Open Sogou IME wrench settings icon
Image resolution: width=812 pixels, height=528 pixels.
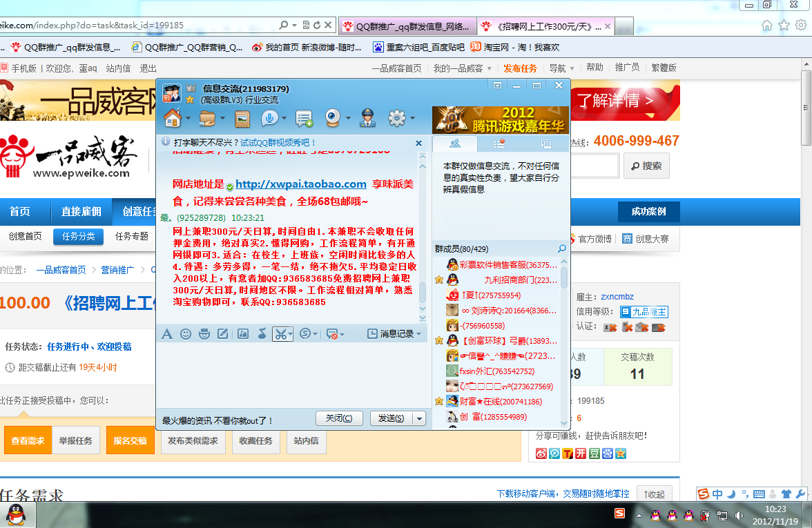coord(800,494)
